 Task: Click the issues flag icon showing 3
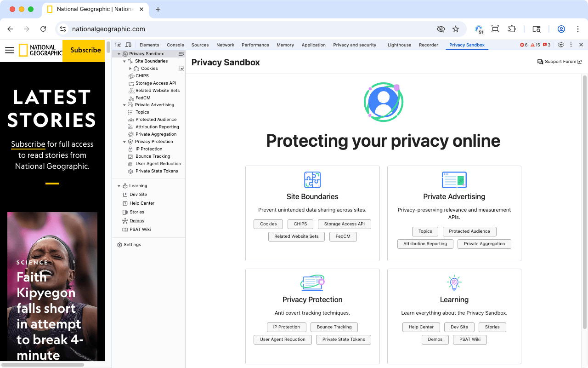(x=544, y=45)
